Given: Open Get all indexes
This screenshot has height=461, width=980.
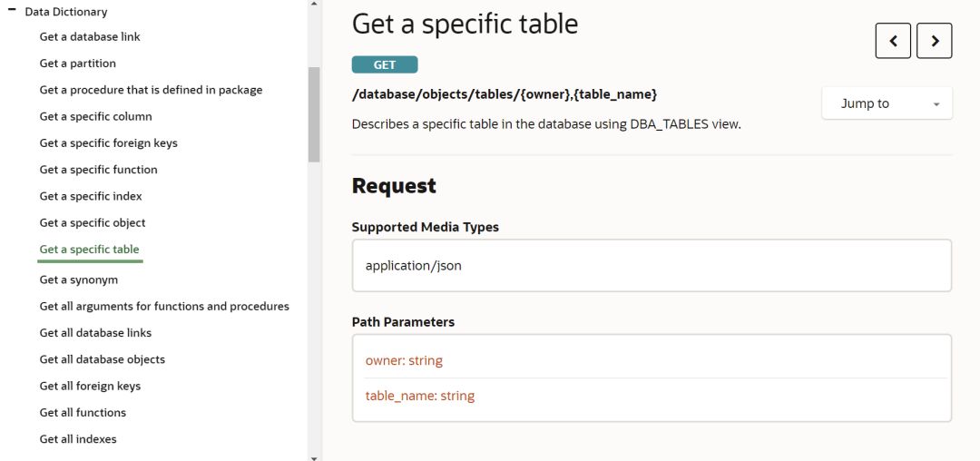Looking at the screenshot, I should pos(78,439).
